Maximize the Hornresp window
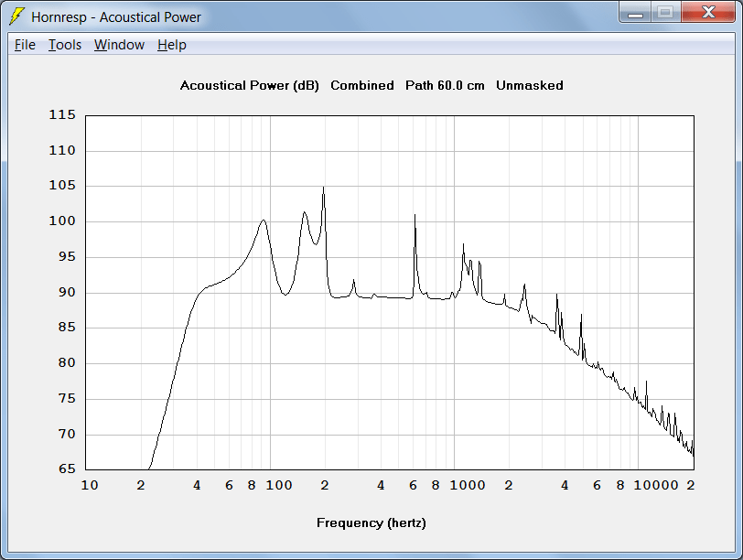The image size is (743, 560). click(x=666, y=13)
